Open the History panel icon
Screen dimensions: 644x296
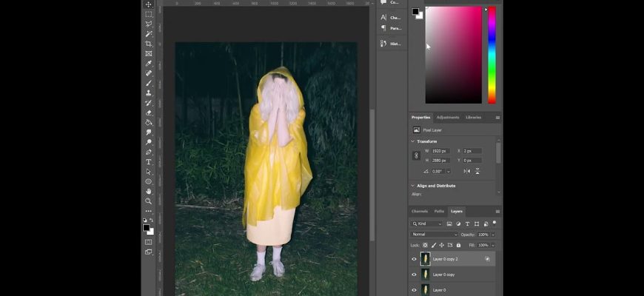tap(383, 44)
